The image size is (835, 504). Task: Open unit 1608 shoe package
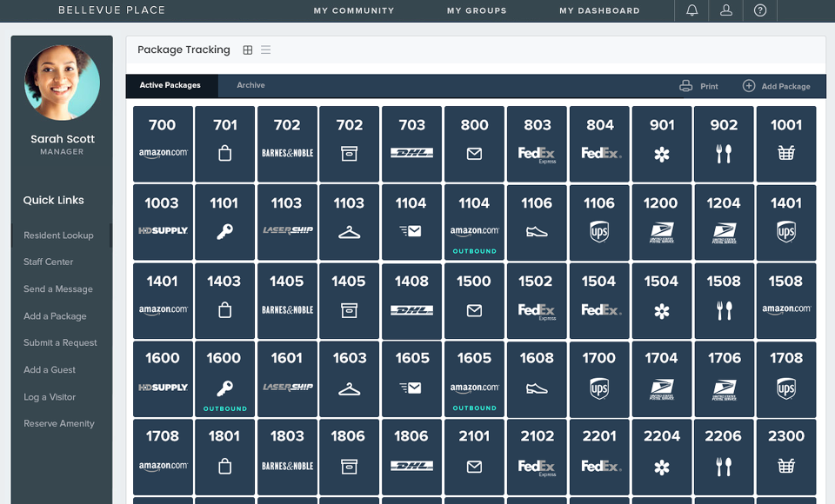(x=537, y=378)
